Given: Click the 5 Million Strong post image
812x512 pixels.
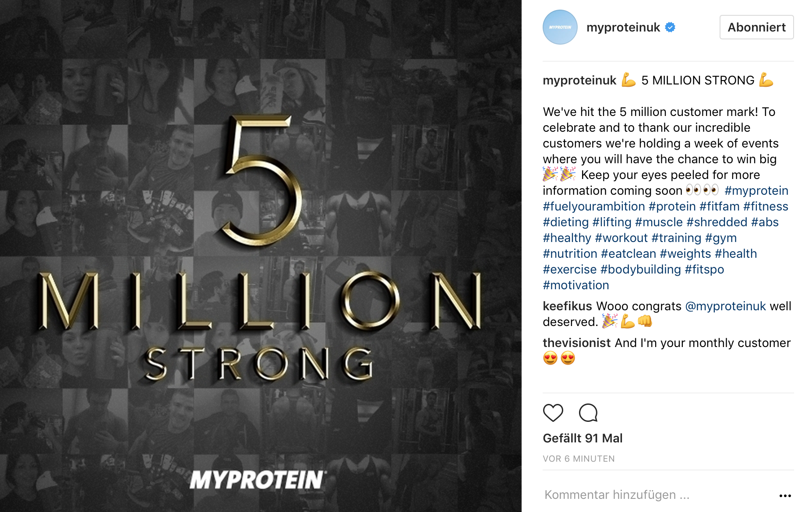Looking at the screenshot, I should (x=261, y=256).
